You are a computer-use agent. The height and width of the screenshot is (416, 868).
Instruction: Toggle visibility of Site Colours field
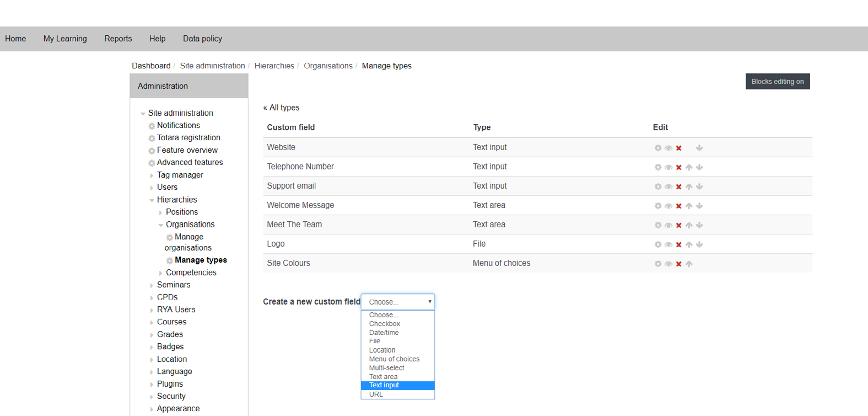pos(668,264)
